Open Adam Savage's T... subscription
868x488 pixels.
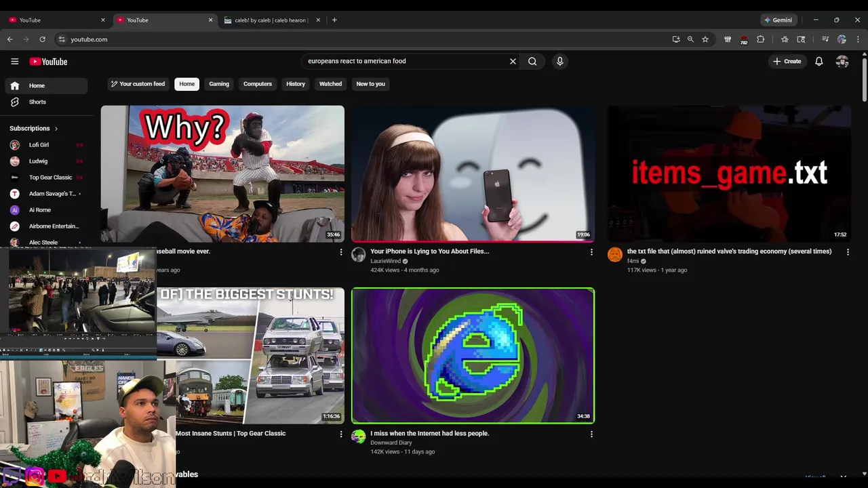coord(46,194)
